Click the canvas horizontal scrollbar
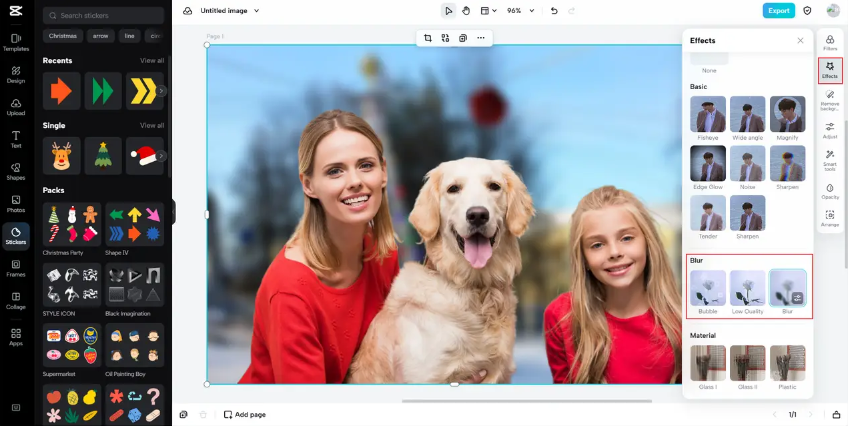 pyautogui.click(x=527, y=401)
